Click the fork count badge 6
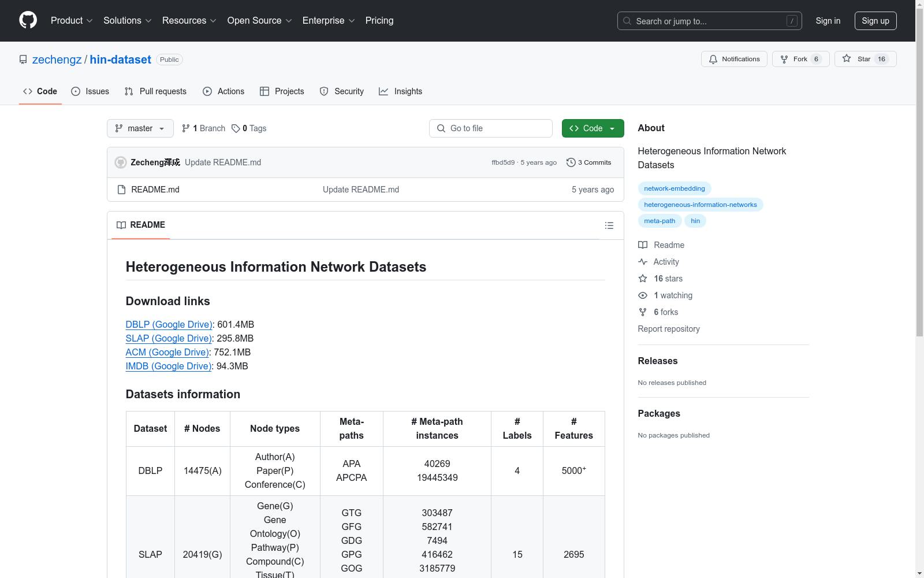 coord(816,59)
